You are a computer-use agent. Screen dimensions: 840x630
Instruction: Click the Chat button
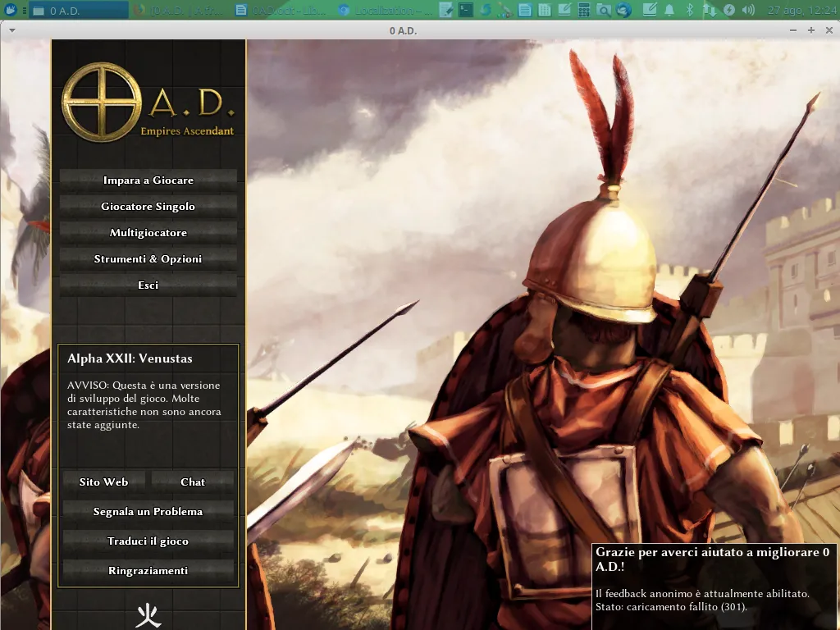coord(193,482)
